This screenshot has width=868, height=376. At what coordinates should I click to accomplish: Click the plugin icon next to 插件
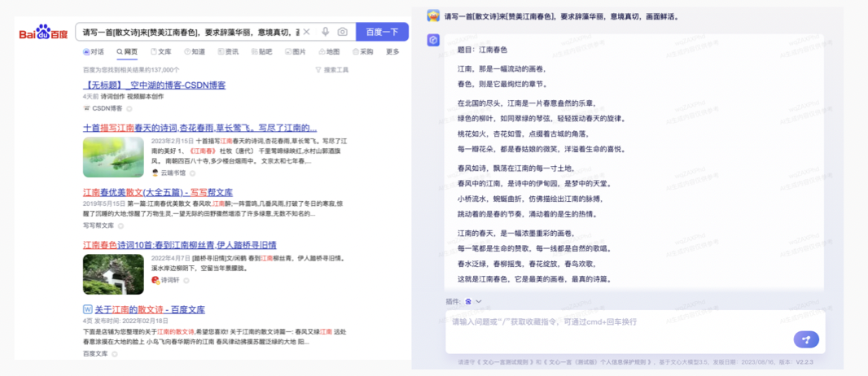click(x=468, y=301)
